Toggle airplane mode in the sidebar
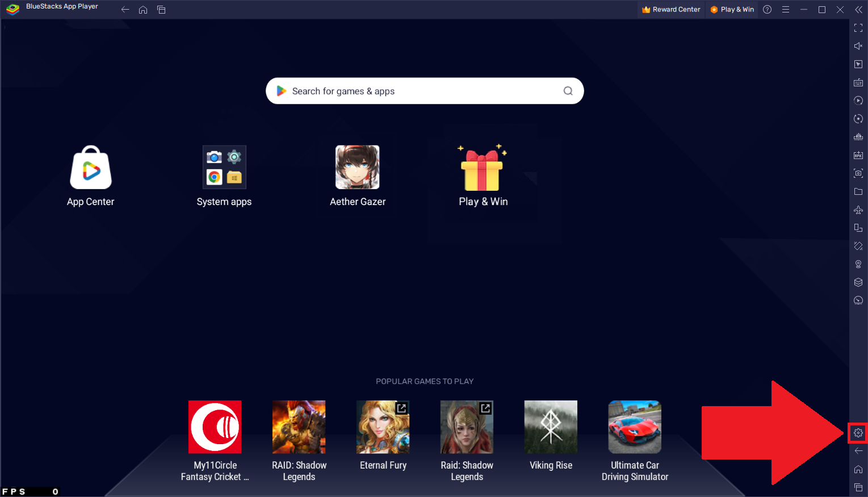868x497 pixels. point(858,210)
